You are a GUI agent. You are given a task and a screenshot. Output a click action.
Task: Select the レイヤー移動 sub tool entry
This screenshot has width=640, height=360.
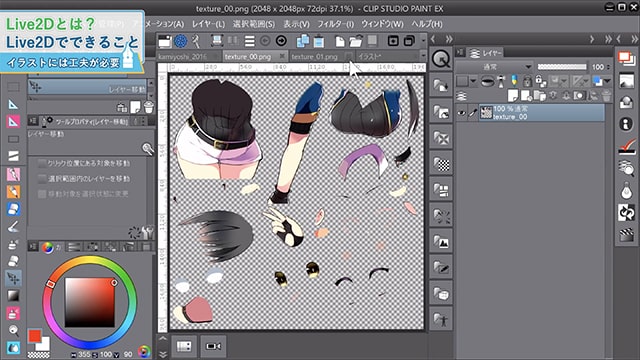(87, 87)
